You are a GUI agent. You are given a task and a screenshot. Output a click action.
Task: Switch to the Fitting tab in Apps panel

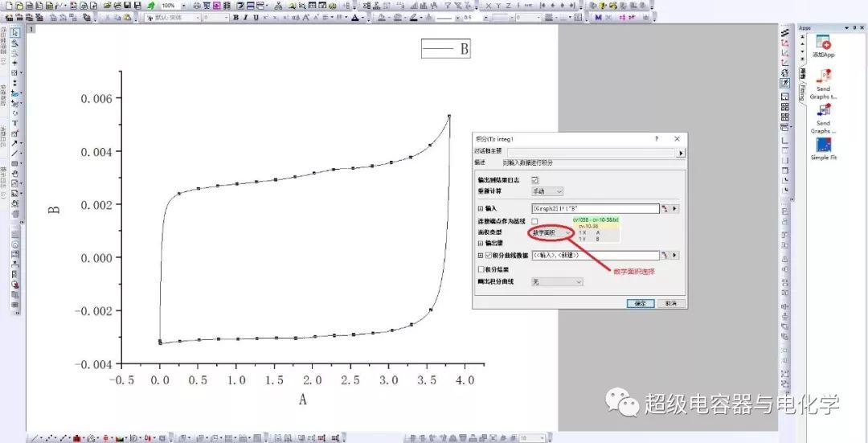pos(801,92)
